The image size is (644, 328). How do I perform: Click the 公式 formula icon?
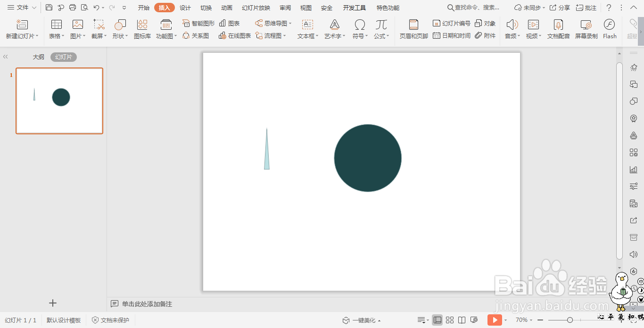tap(381, 25)
